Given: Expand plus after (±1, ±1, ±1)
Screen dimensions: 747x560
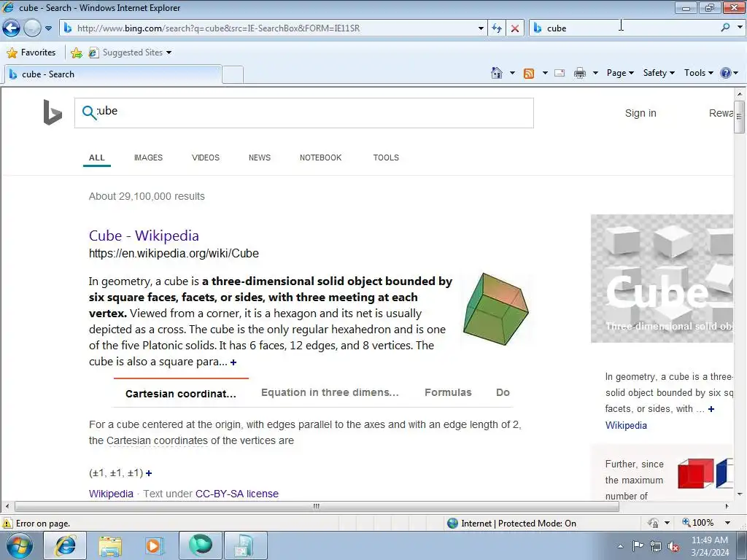Looking at the screenshot, I should point(149,473).
